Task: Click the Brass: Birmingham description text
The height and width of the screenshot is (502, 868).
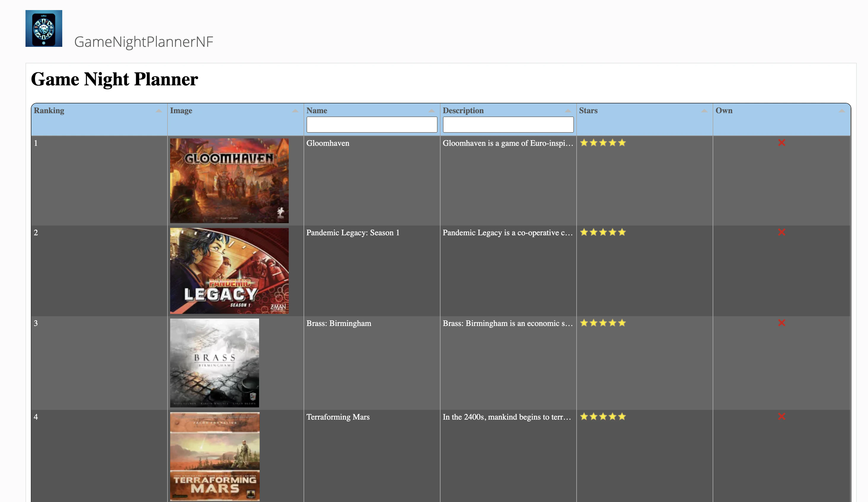Action: point(508,323)
